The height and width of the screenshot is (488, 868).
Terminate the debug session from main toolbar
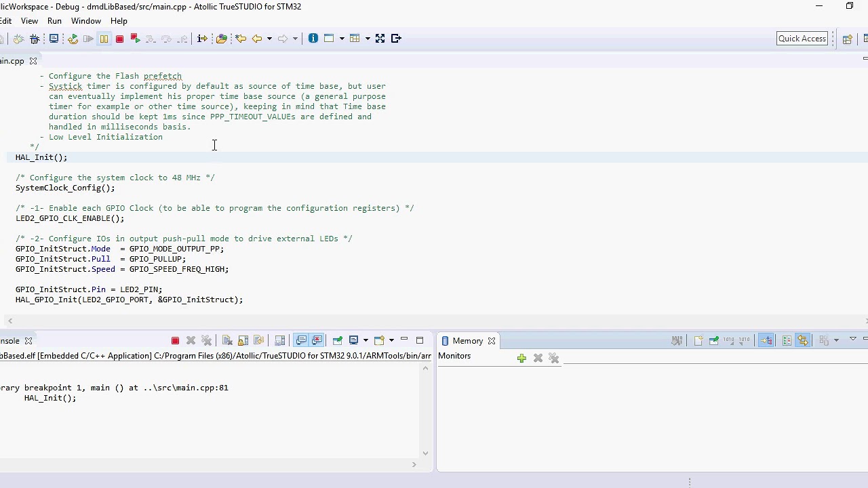119,39
